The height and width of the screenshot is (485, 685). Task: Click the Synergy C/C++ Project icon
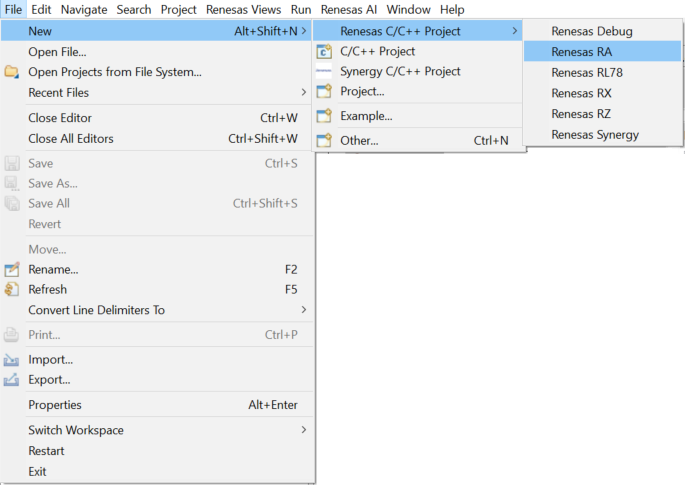point(324,71)
